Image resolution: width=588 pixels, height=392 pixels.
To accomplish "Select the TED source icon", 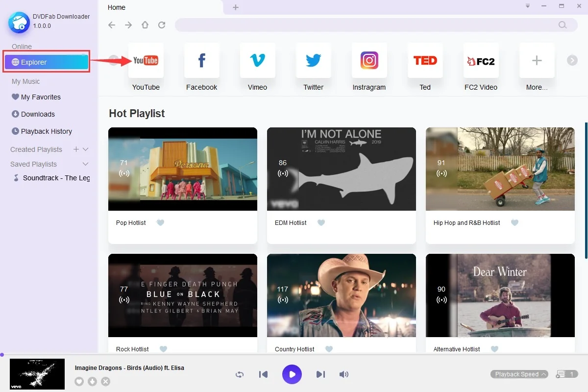I will [425, 60].
